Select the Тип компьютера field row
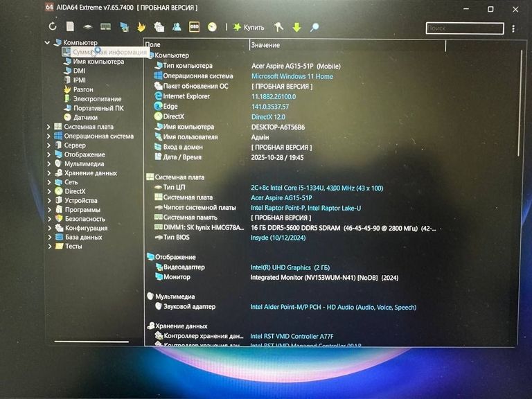The height and width of the screenshot is (399, 532). [x=247, y=66]
